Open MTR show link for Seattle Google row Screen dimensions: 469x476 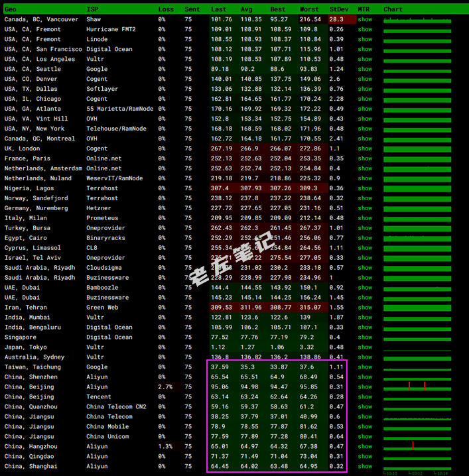pyautogui.click(x=365, y=69)
